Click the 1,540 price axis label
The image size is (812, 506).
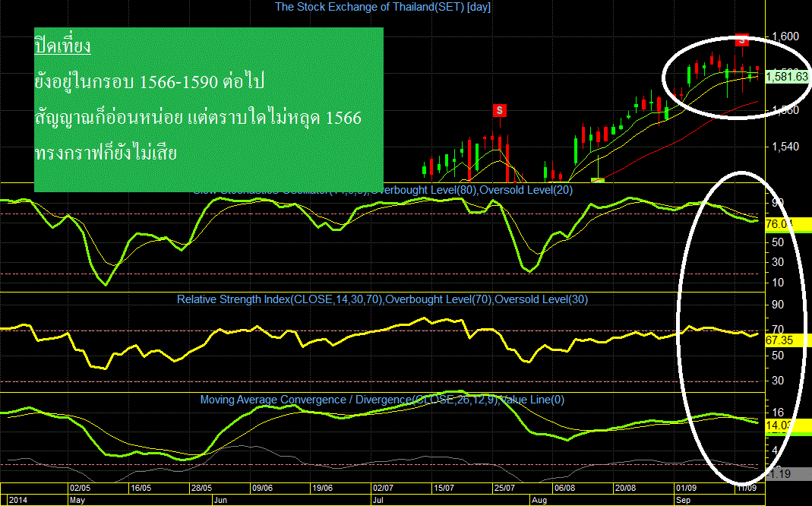[x=785, y=147]
